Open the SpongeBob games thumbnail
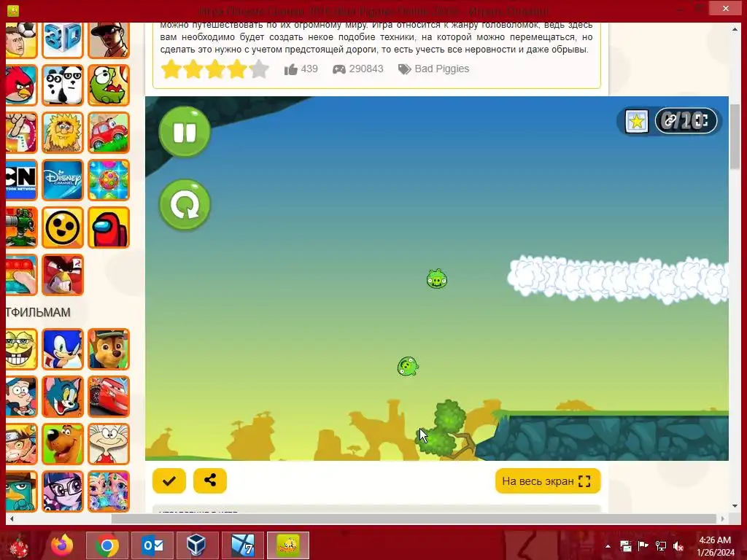The image size is (747, 560). pyautogui.click(x=20, y=349)
